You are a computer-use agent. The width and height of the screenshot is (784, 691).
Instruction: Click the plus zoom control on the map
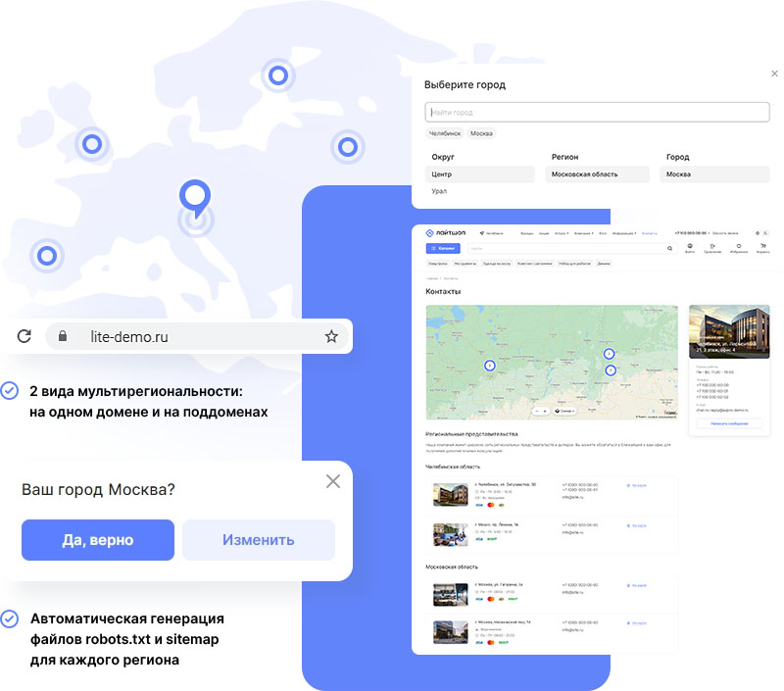tap(546, 411)
